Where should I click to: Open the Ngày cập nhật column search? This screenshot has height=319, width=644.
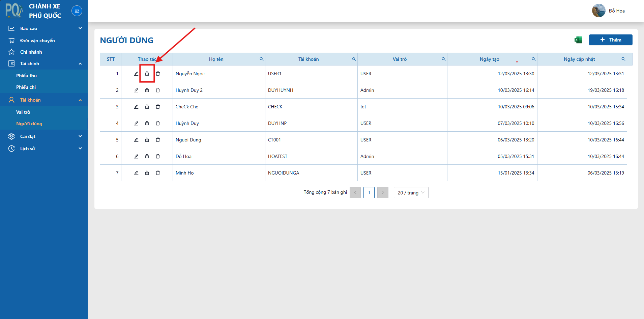pos(623,59)
